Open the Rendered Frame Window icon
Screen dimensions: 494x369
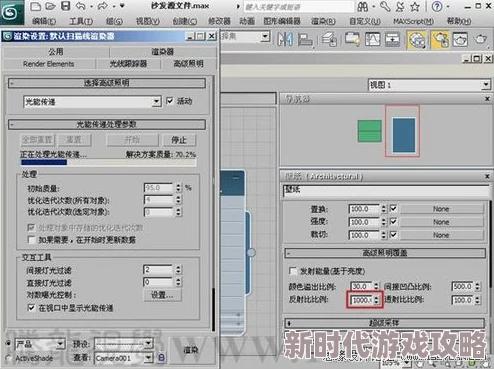point(460,40)
